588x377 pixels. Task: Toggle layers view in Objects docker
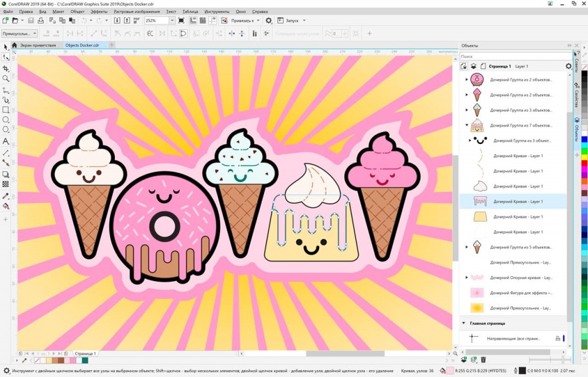pos(474,67)
